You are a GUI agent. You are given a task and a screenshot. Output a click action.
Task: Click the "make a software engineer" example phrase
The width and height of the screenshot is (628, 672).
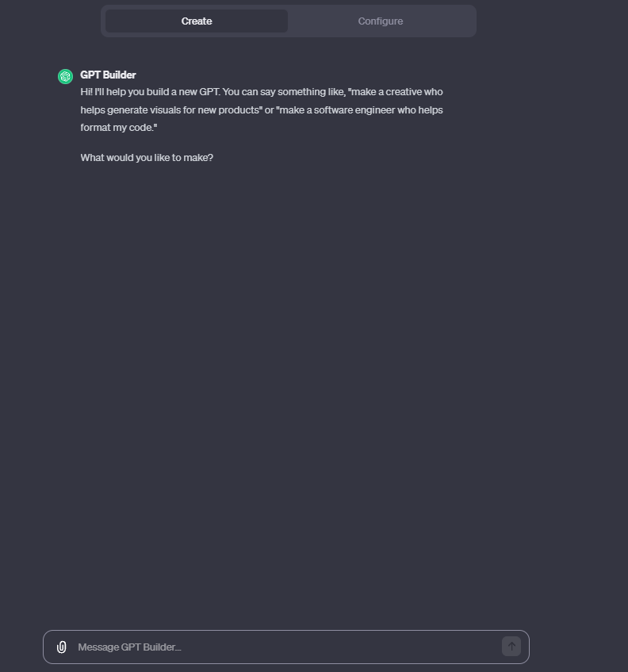[337, 110]
